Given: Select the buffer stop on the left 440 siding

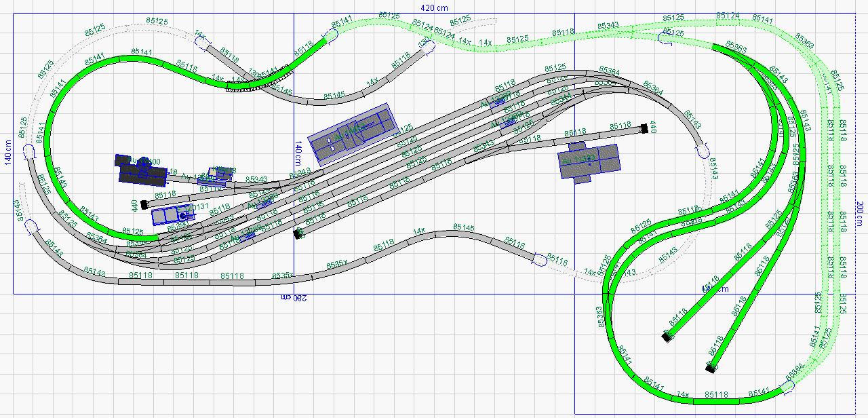Looking at the screenshot, I should click(x=144, y=204).
